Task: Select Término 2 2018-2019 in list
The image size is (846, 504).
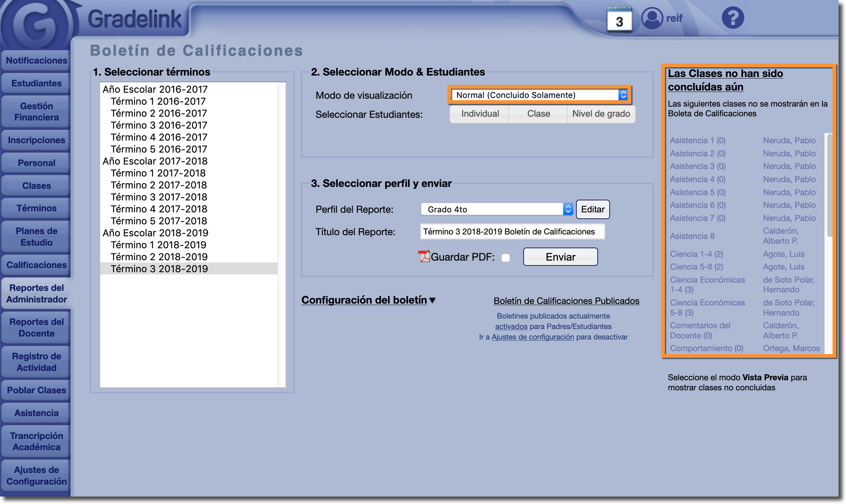Action: 159,257
